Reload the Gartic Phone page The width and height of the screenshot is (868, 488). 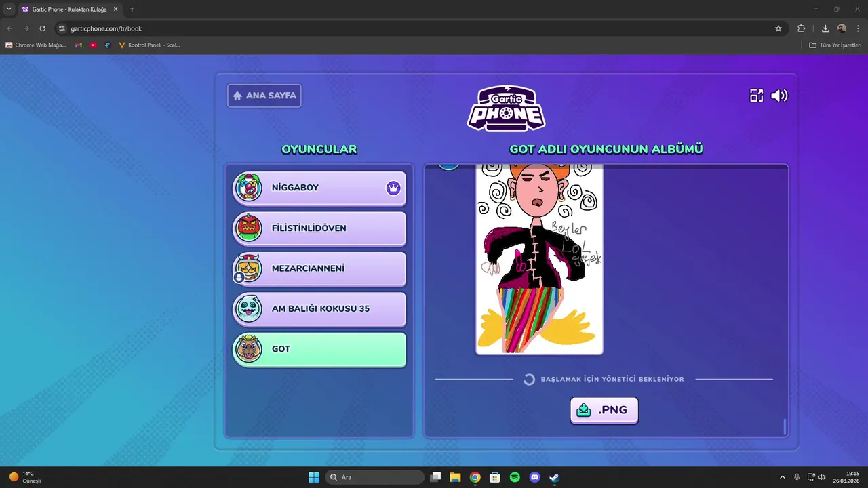(x=42, y=28)
